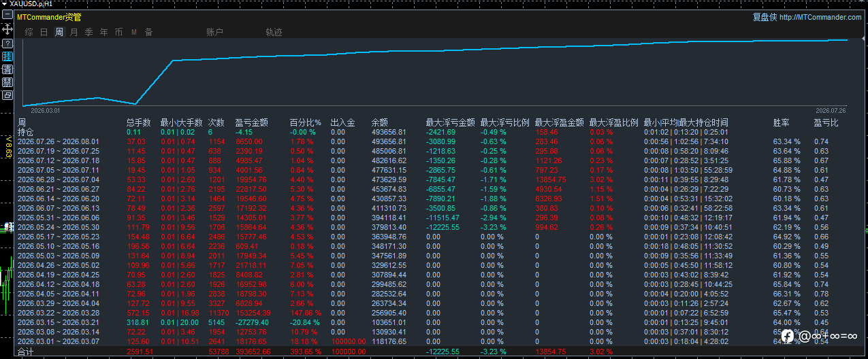
Task: Click the 最大浮盈金额 column header
Action: (559, 123)
